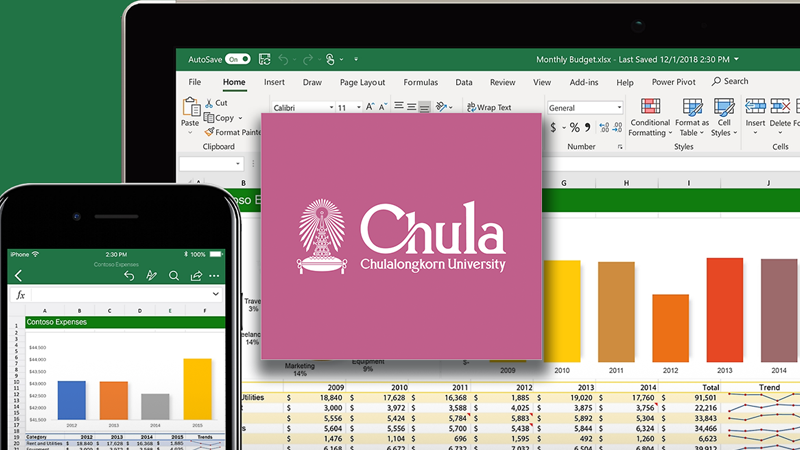Open Format as Table gallery
The width and height of the screenshot is (800, 450).
692,117
